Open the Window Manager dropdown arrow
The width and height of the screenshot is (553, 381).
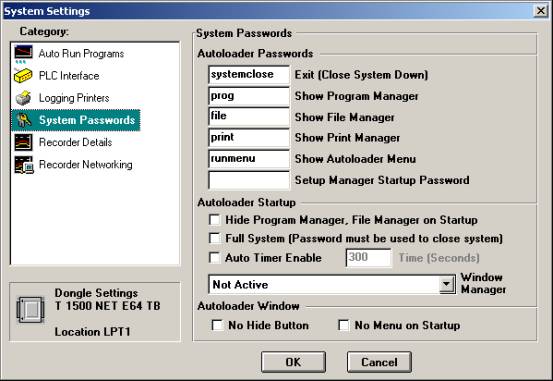(x=447, y=284)
